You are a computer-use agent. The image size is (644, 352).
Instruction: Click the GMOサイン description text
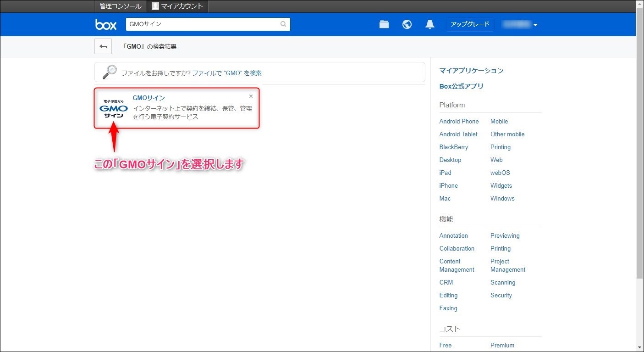coord(192,112)
